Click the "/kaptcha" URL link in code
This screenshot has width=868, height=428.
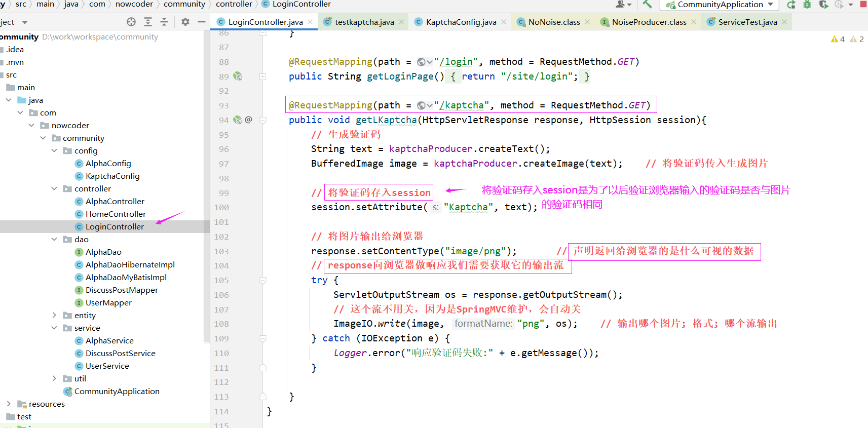point(462,105)
